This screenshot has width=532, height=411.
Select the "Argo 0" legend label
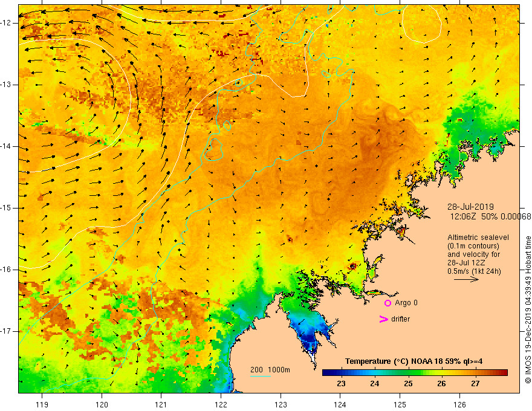click(x=406, y=303)
